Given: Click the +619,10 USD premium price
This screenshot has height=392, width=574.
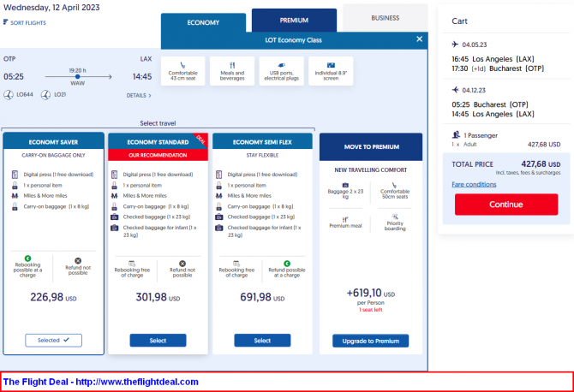Looking at the screenshot, I should (x=370, y=293).
